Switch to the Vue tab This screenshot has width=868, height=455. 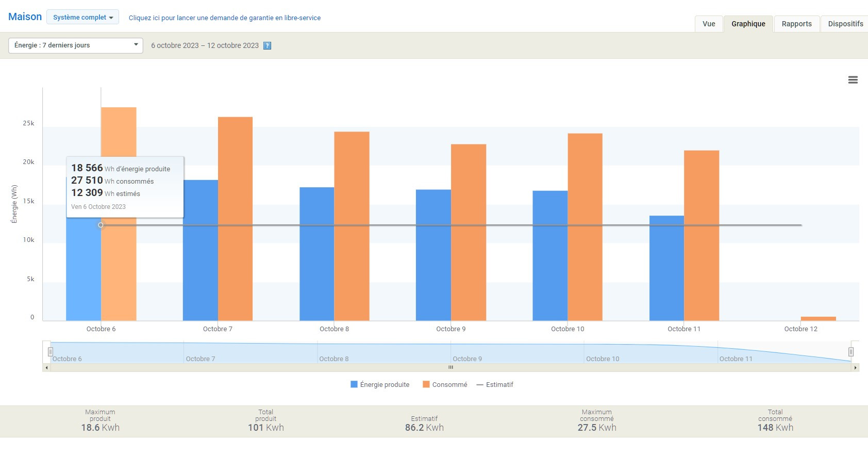[x=709, y=24]
